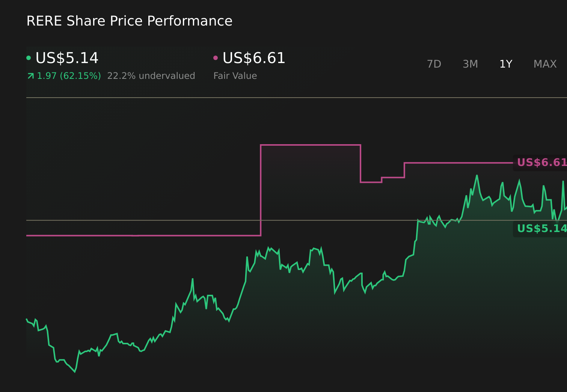Switch to the 7D time range
Image resolution: width=567 pixels, height=392 pixels.
coord(434,64)
